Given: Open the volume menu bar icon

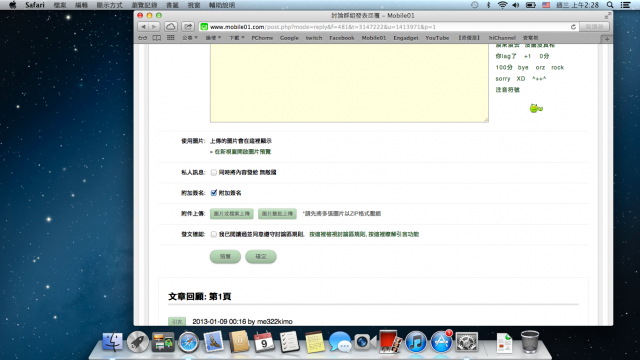Looking at the screenshot, I should pos(516,5).
